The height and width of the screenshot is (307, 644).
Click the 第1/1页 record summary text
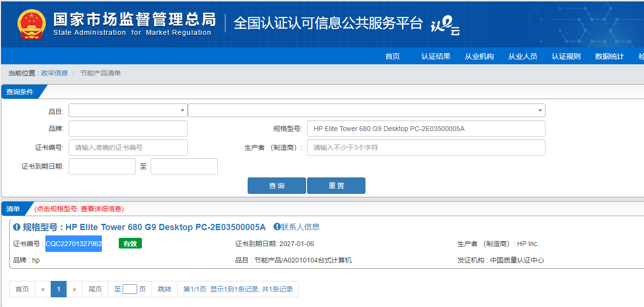238,289
